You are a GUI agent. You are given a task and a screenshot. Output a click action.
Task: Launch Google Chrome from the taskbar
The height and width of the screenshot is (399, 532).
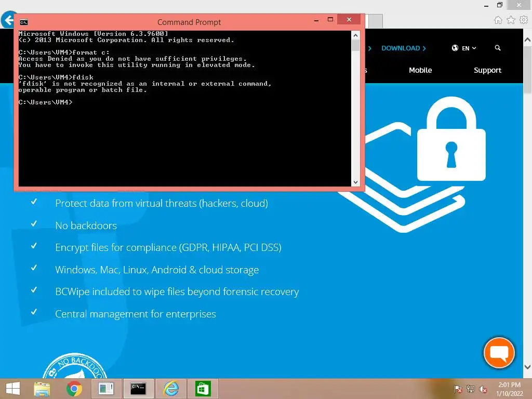74,389
